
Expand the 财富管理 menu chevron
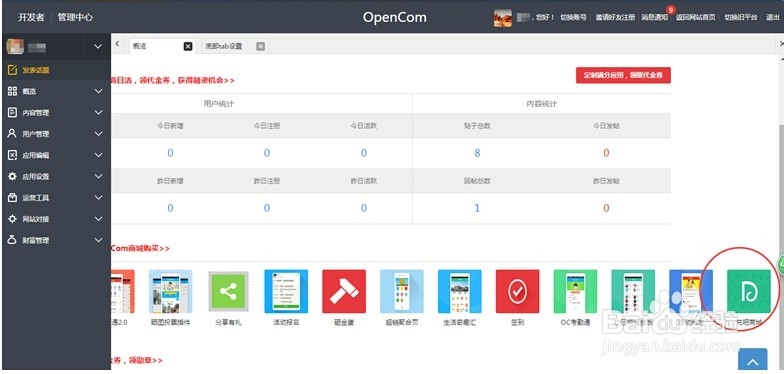pyautogui.click(x=98, y=240)
